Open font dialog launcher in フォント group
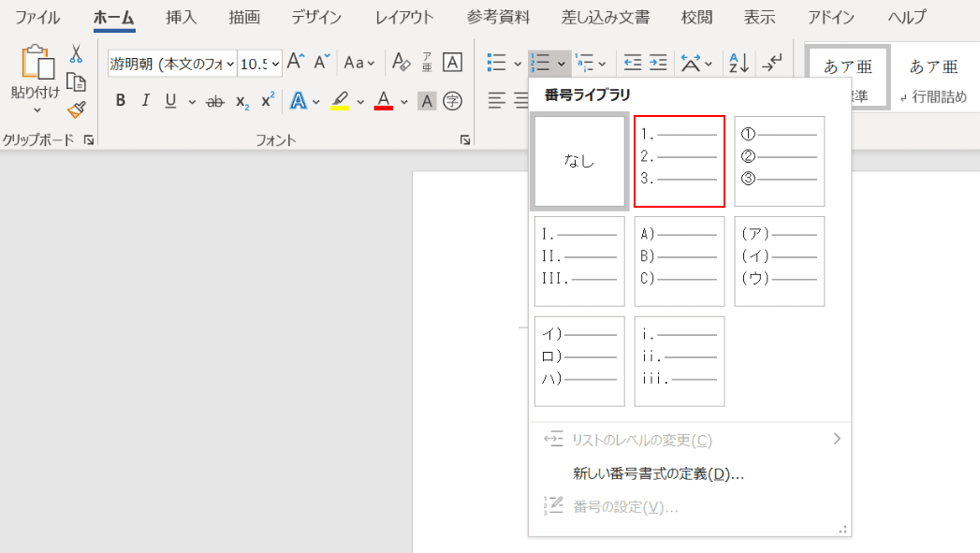The height and width of the screenshot is (553, 980). pyautogui.click(x=465, y=140)
